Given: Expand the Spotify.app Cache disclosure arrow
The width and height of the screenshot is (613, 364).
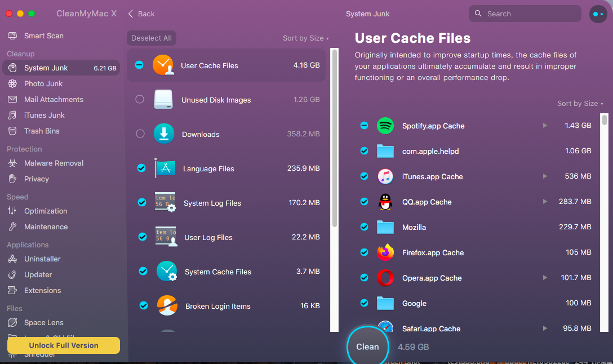Looking at the screenshot, I should (x=545, y=126).
